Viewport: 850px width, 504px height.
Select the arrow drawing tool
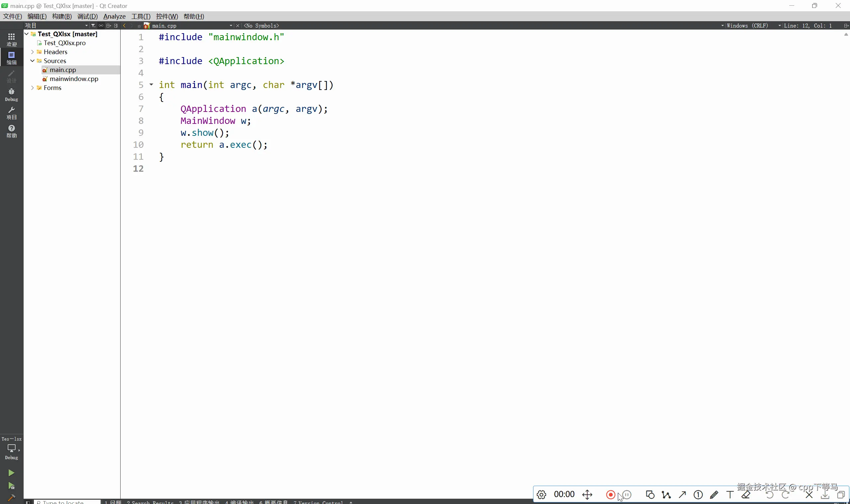(682, 494)
